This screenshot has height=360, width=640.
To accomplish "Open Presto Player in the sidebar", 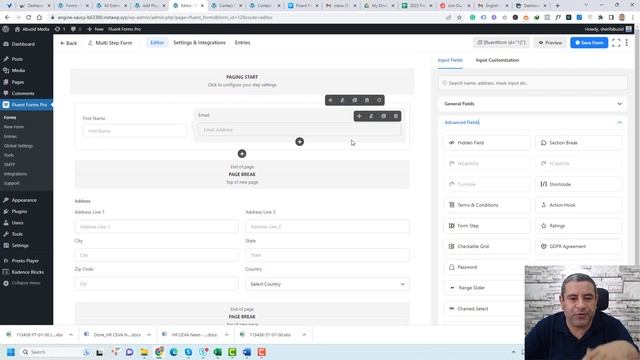I will [x=26, y=260].
